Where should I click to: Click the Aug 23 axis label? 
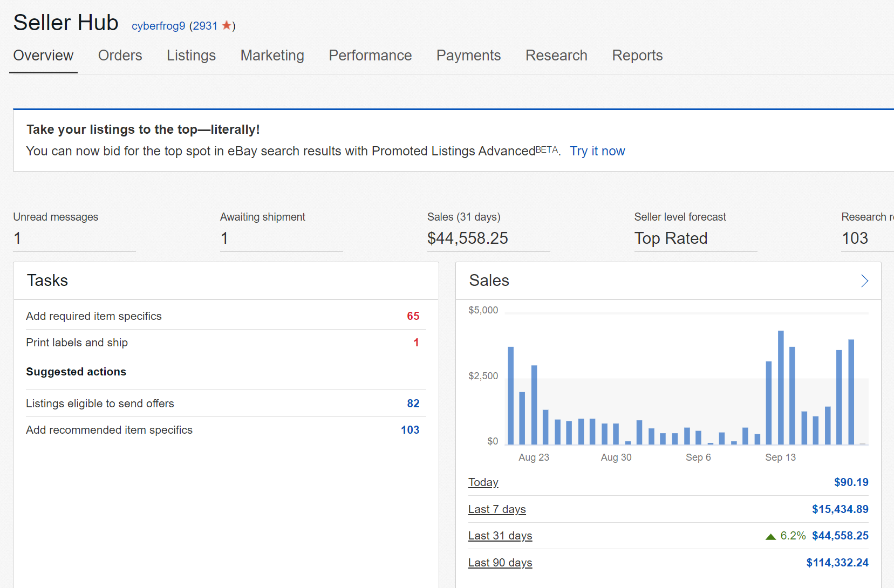click(x=534, y=457)
